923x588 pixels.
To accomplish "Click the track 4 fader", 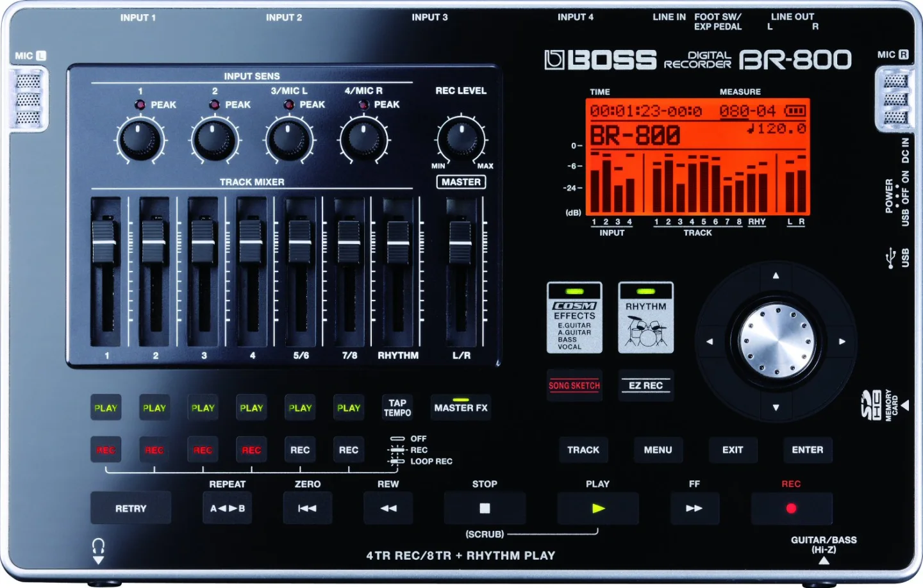I will click(251, 241).
